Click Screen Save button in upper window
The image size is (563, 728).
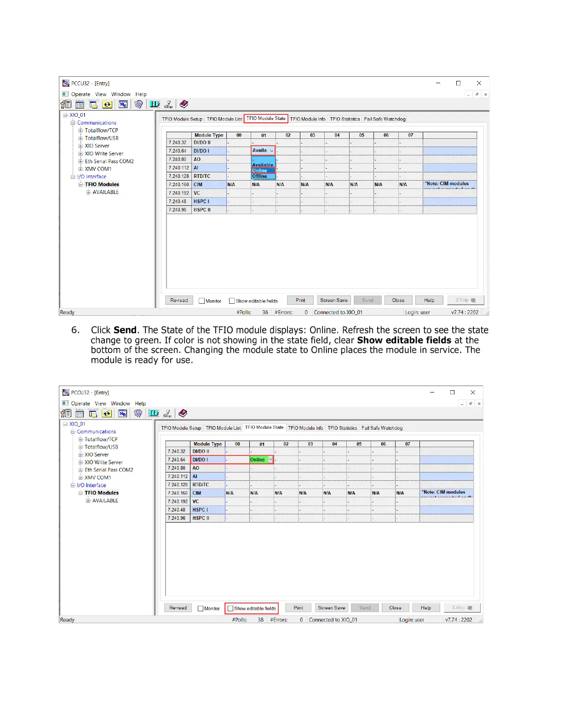tap(334, 300)
